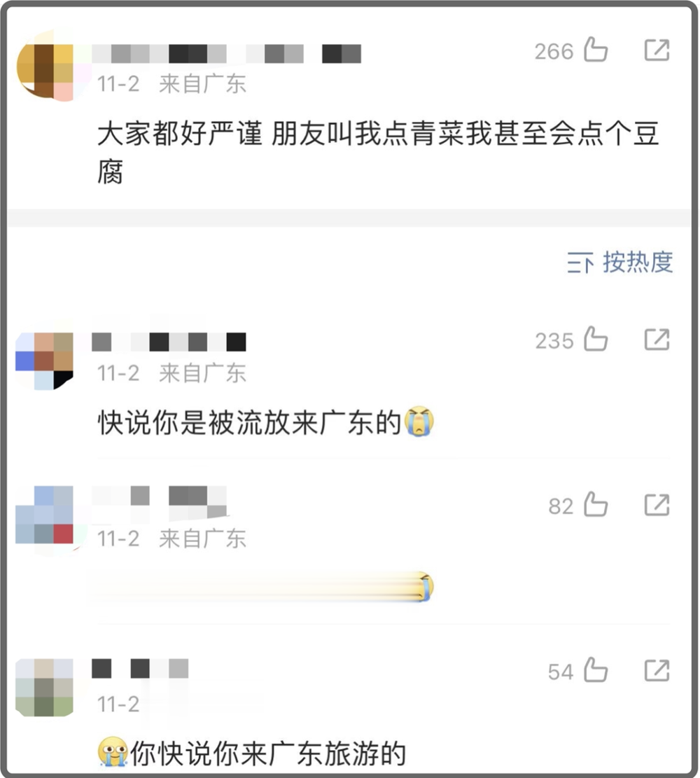Viewport: 700px width, 778px height.
Task: Like the comment with 82 likes
Action: click(x=596, y=505)
